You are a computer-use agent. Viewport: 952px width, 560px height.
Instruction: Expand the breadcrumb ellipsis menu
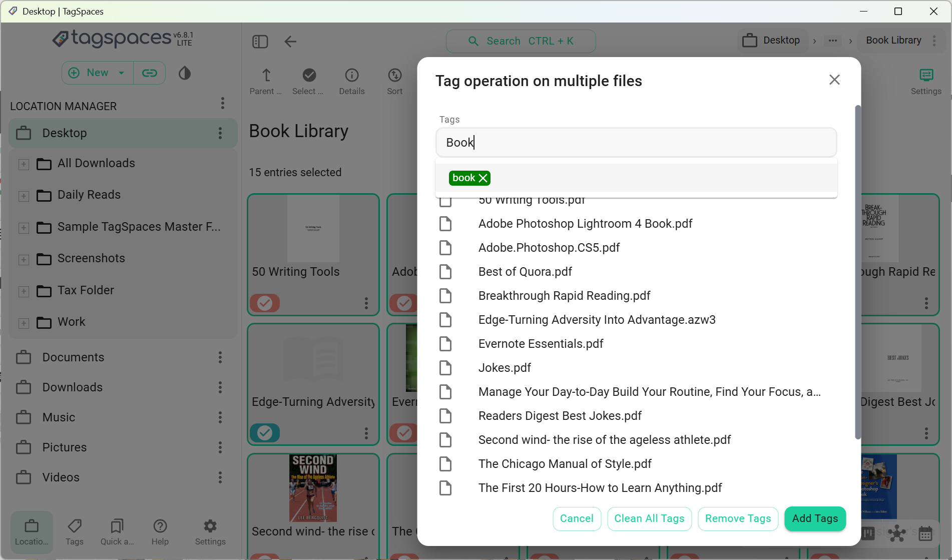tap(833, 41)
